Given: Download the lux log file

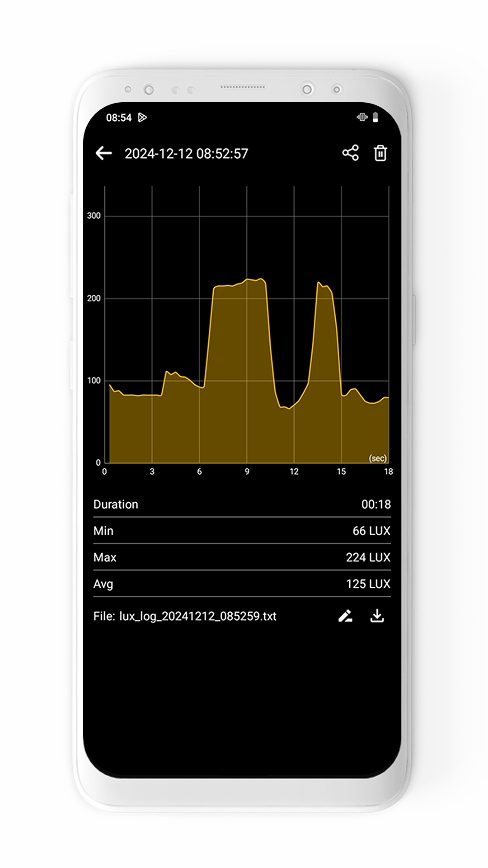Looking at the screenshot, I should click(377, 616).
